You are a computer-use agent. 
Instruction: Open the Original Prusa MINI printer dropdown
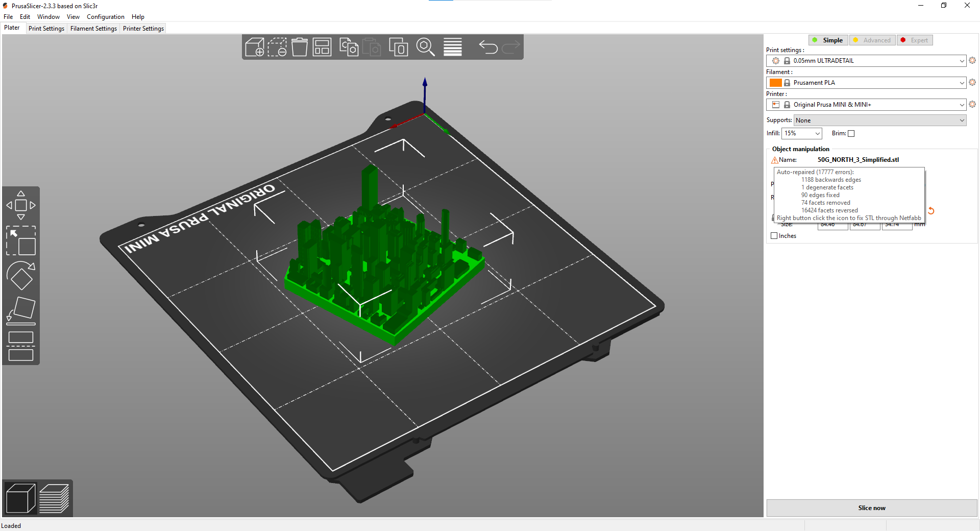[x=866, y=105]
